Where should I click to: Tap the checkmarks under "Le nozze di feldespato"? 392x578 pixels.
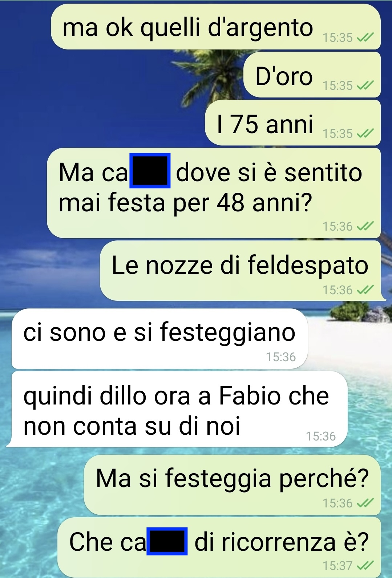pos(365,290)
